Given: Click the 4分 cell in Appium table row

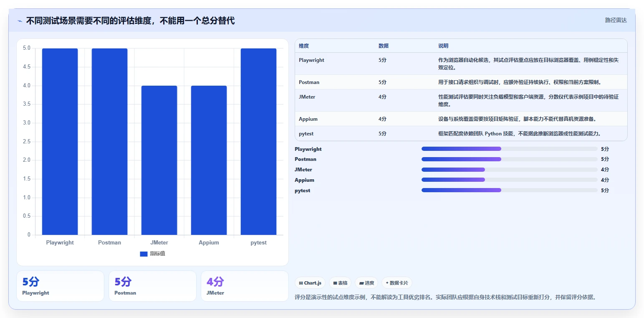Looking at the screenshot, I should 382,119.
